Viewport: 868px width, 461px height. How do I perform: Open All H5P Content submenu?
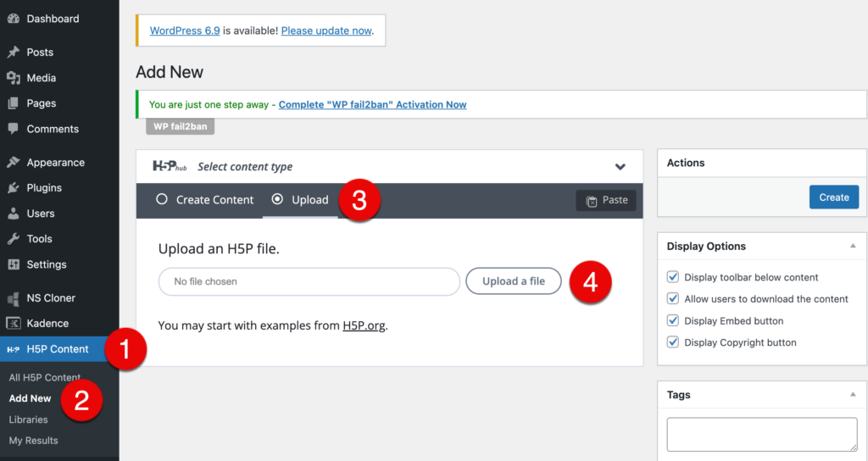[44, 377]
